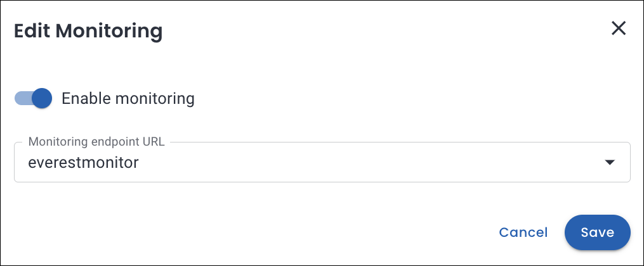Image resolution: width=644 pixels, height=266 pixels.
Task: Discard the edits with Cancel
Action: coord(523,232)
